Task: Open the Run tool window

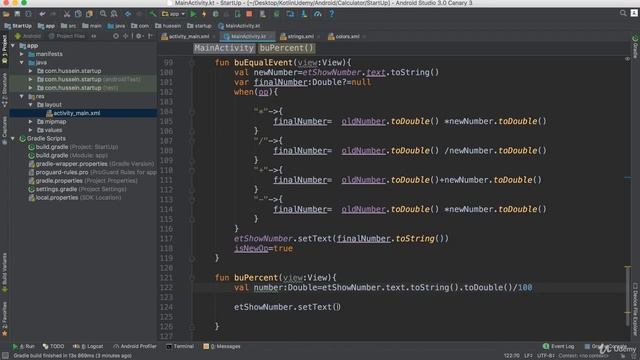Action: (x=23, y=347)
